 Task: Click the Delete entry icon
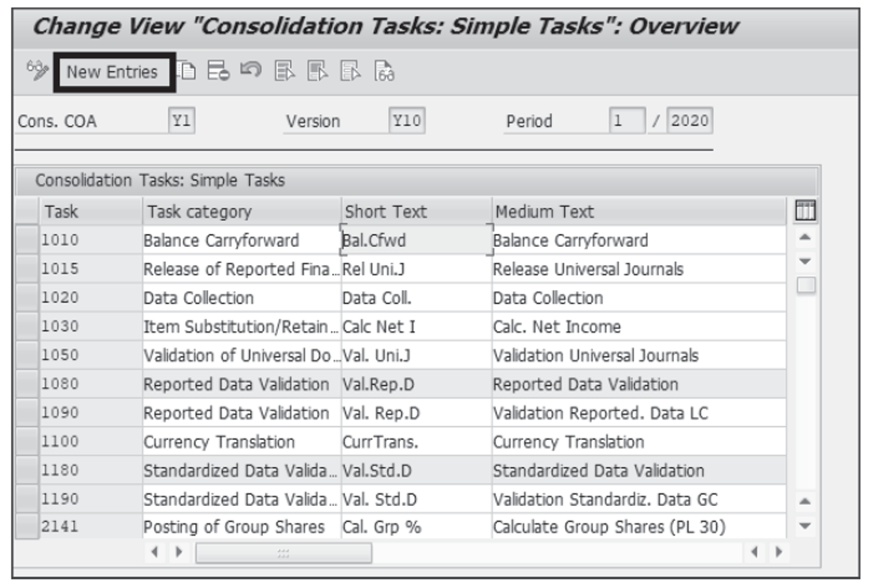(219, 71)
